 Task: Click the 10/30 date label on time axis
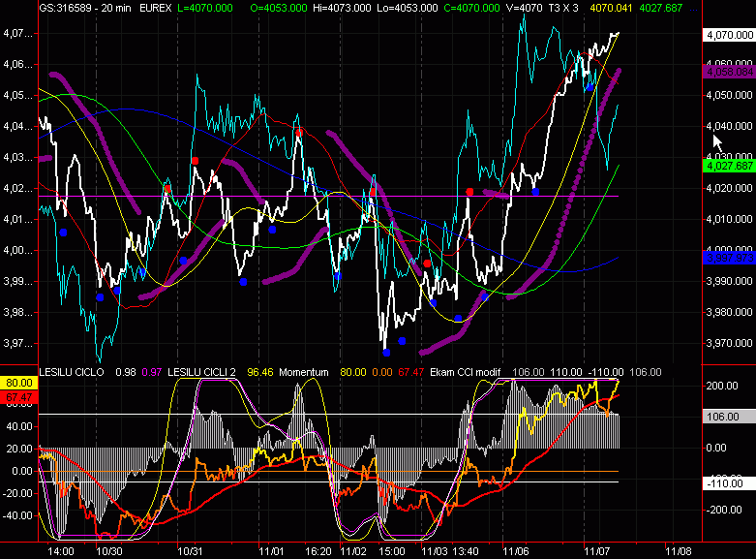coord(109,551)
